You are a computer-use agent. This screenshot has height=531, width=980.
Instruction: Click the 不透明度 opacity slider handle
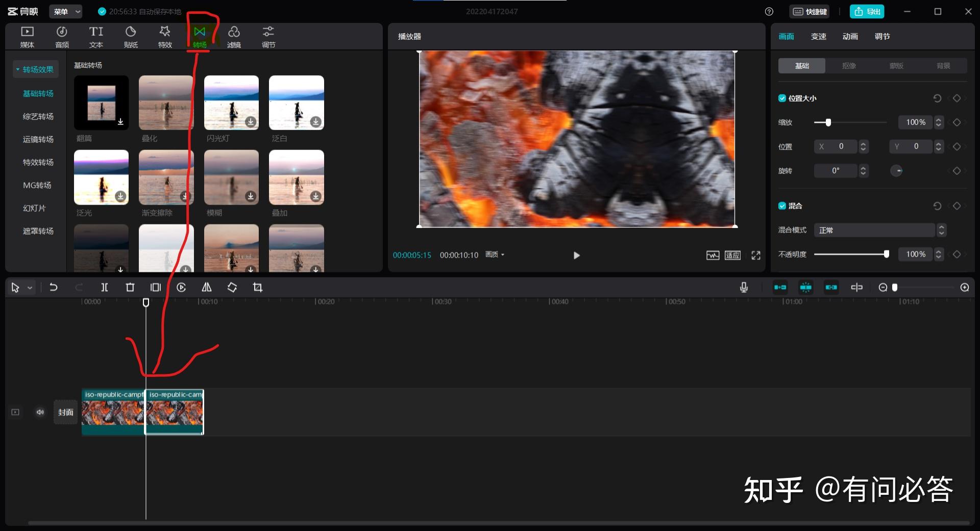(x=886, y=254)
